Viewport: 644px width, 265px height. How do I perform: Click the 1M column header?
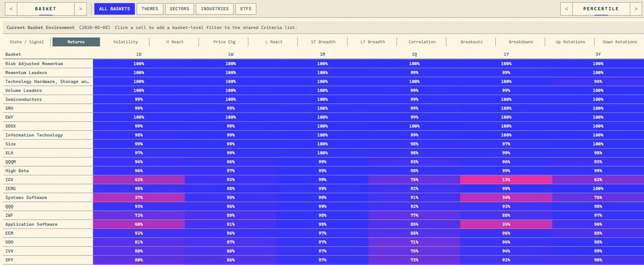click(x=323, y=54)
